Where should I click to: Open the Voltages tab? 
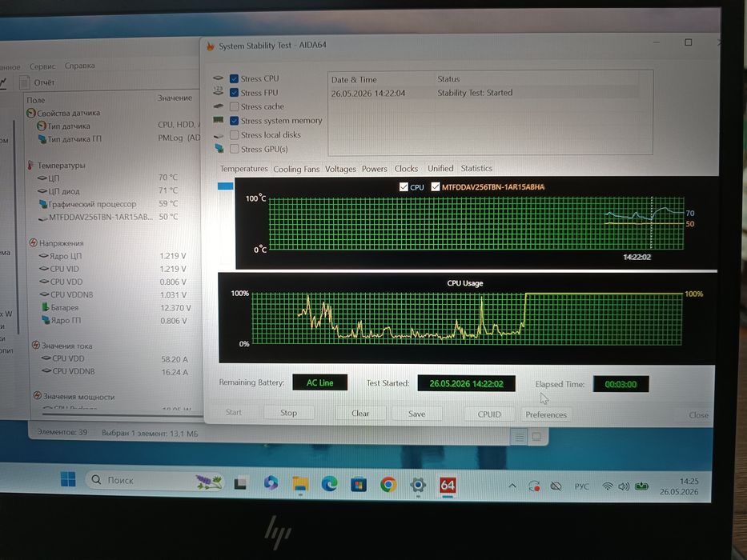(x=340, y=169)
